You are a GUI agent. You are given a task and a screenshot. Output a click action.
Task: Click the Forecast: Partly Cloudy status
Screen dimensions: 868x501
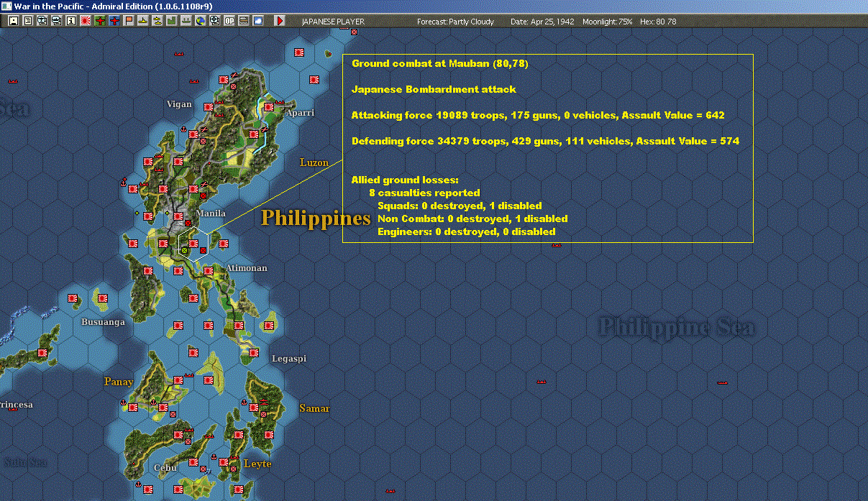(456, 22)
